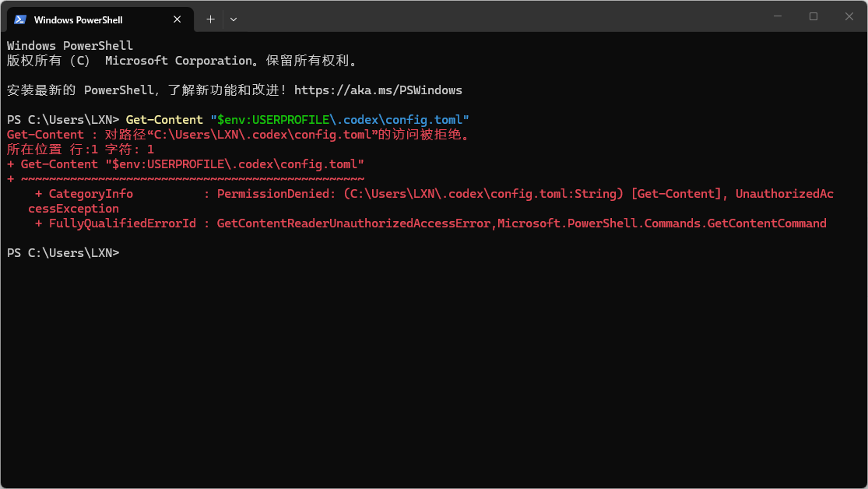The image size is (868, 489).
Task: Maximize the terminal window
Action: 814,16
